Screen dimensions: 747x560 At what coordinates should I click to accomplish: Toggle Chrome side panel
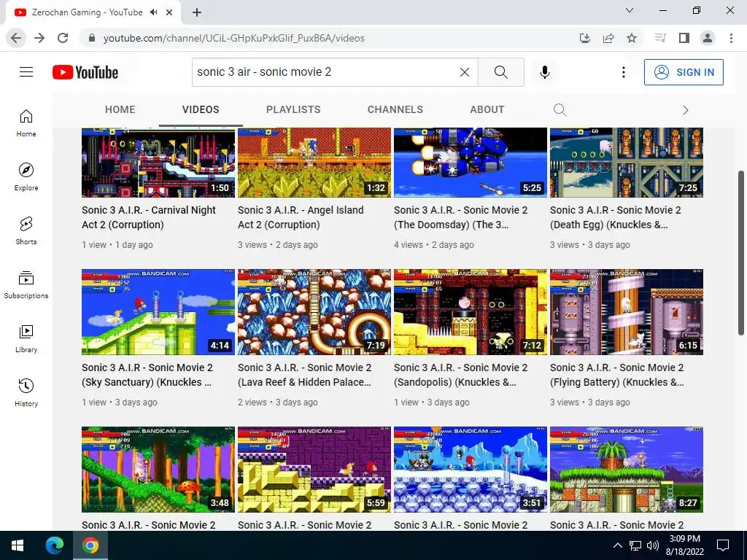[684, 38]
